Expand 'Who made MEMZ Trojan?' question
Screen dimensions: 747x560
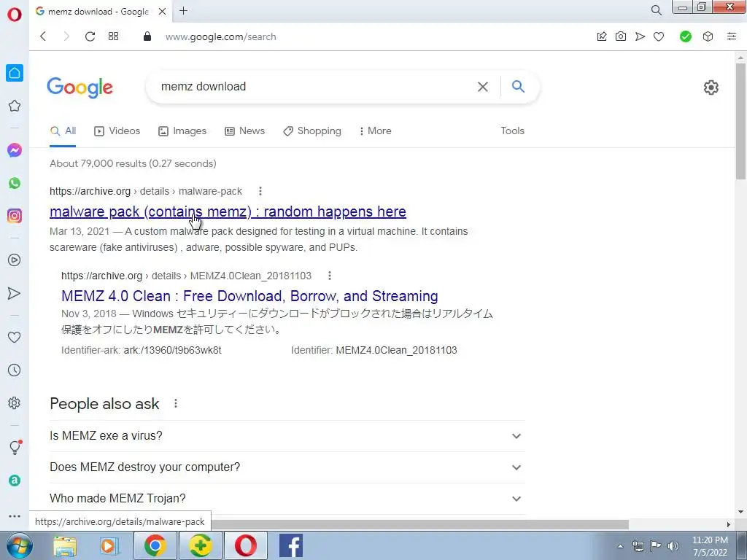click(x=287, y=499)
